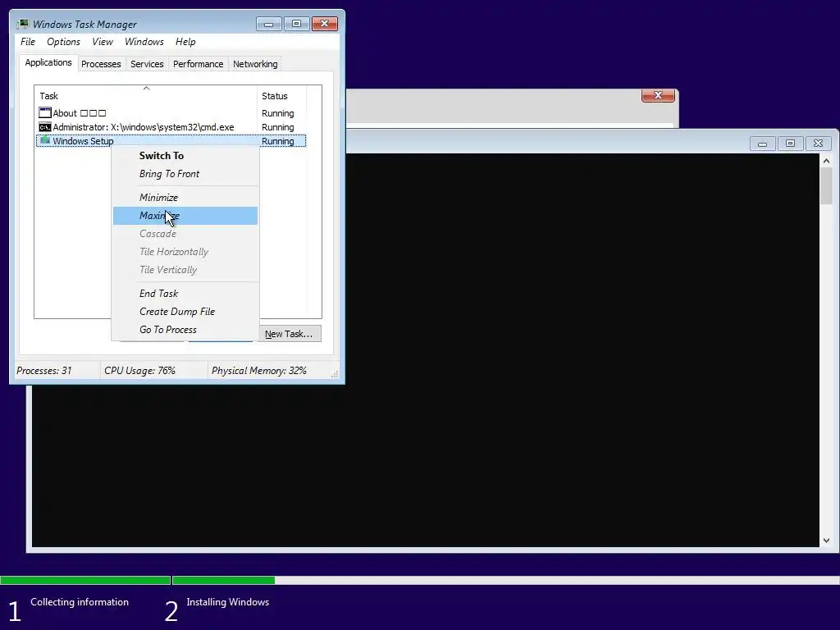This screenshot has height=630, width=840.
Task: Switch to the Services tab
Action: point(147,64)
